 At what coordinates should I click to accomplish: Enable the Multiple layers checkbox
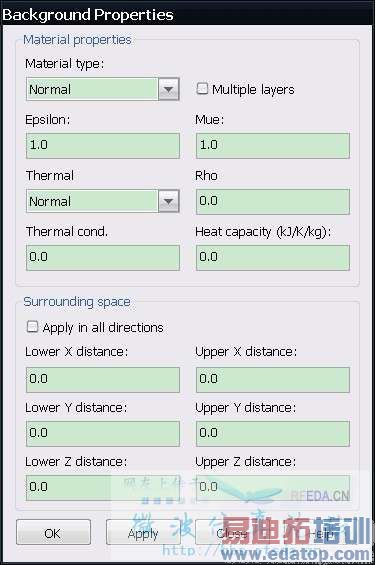point(202,88)
